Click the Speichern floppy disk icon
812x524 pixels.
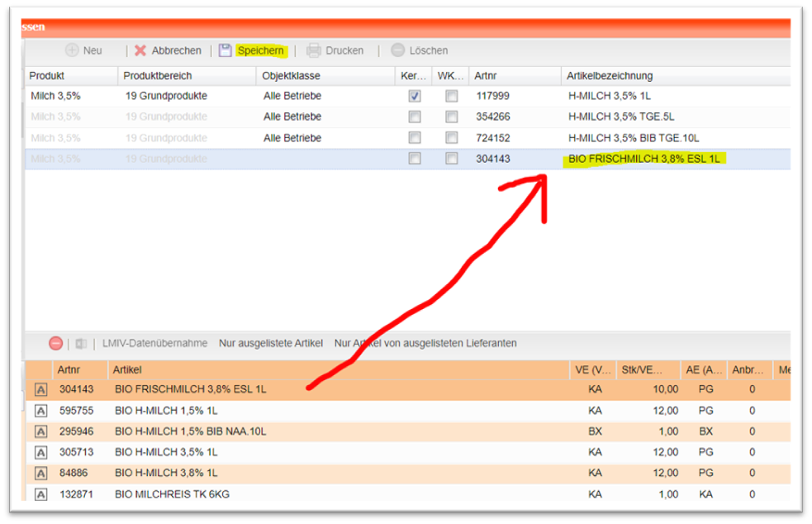(226, 50)
